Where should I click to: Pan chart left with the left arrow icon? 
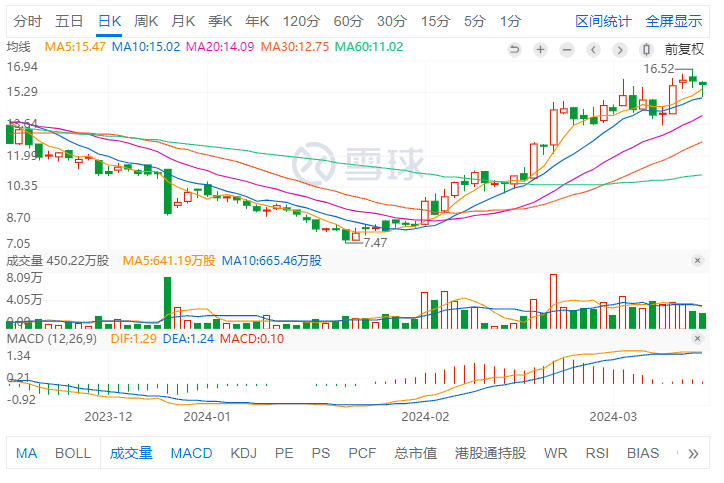coord(593,48)
